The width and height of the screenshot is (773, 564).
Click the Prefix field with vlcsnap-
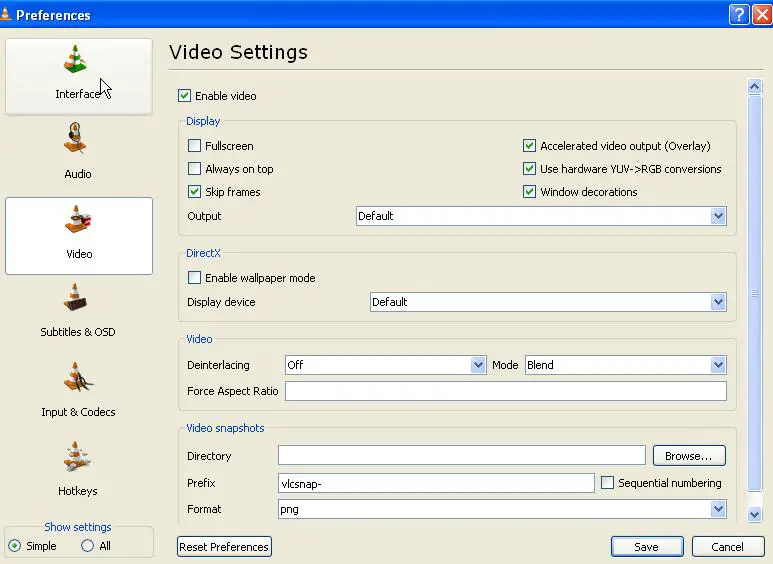click(436, 483)
